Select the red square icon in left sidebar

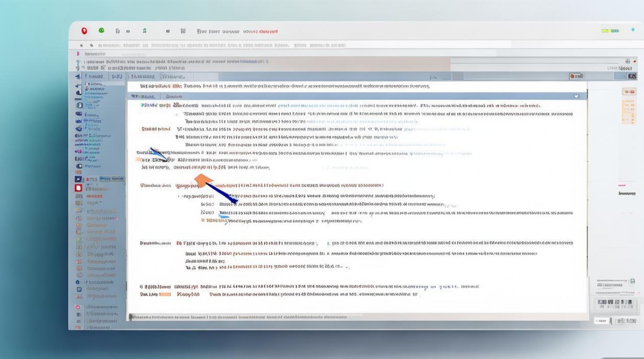click(79, 188)
